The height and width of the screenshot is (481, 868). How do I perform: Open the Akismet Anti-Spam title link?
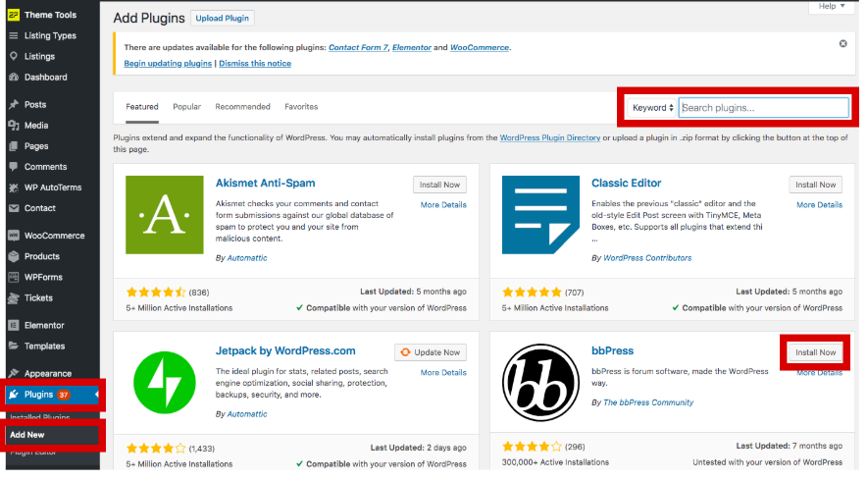(x=265, y=183)
